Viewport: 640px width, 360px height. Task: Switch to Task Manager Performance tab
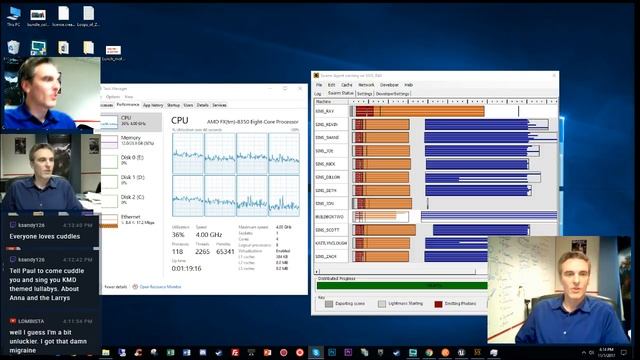click(x=128, y=105)
